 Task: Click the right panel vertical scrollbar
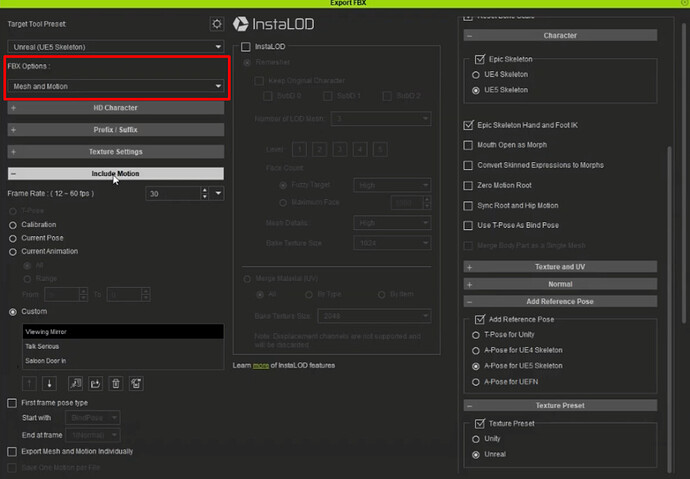[670, 308]
